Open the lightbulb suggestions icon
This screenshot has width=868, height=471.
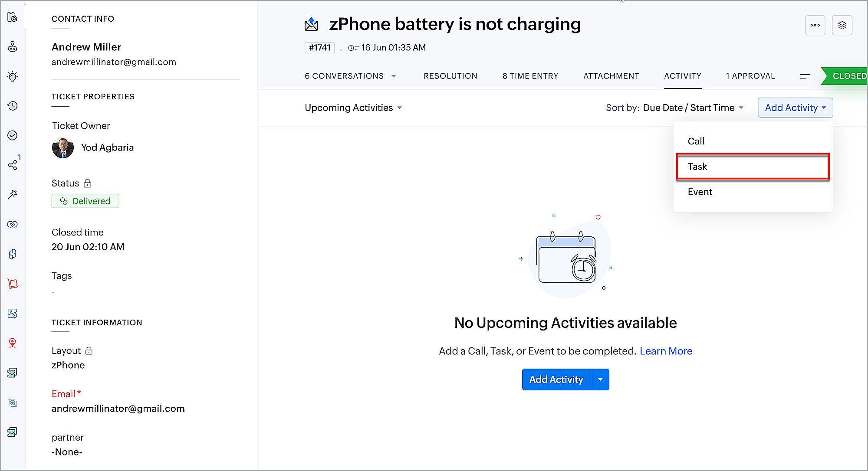(13, 76)
